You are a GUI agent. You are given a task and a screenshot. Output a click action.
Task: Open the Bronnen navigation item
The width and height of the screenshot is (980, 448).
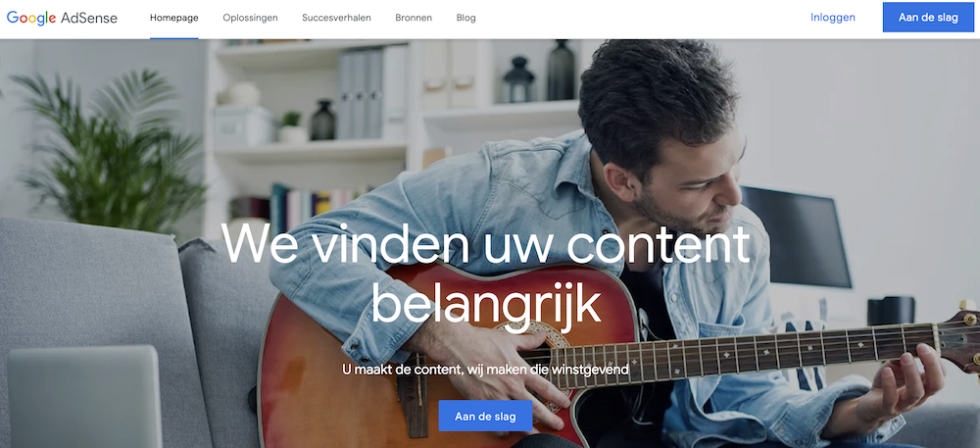click(x=414, y=18)
